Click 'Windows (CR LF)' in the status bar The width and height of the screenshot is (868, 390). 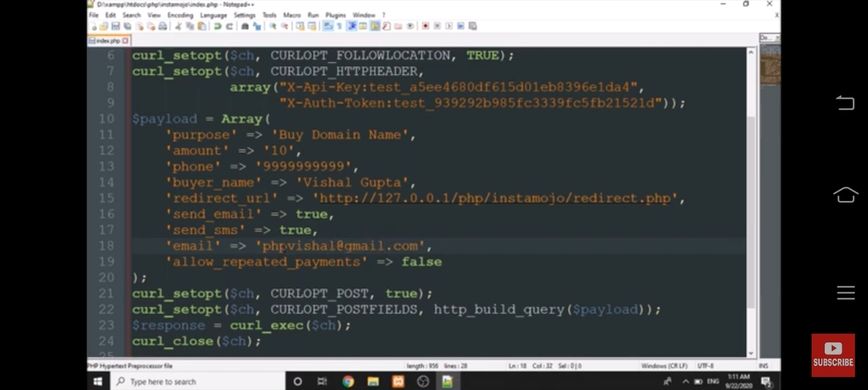[664, 366]
